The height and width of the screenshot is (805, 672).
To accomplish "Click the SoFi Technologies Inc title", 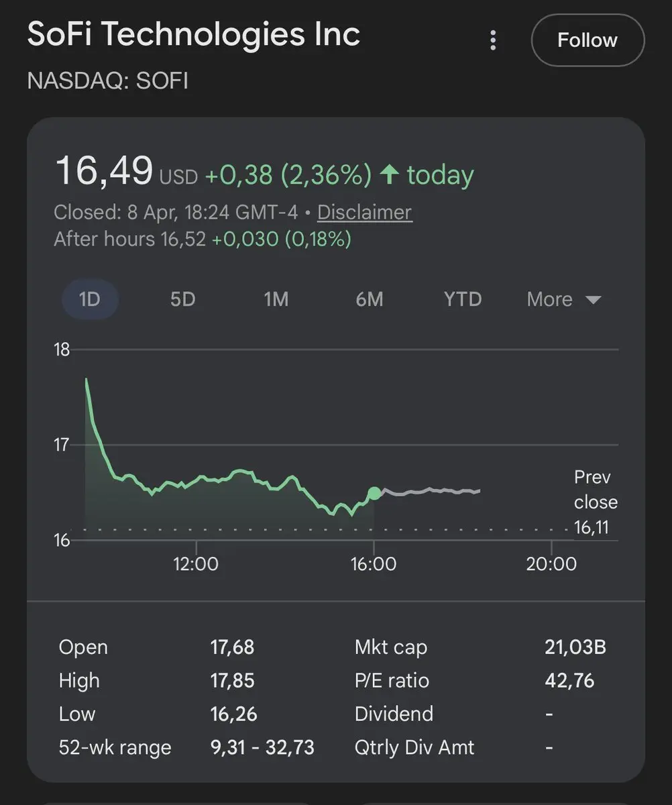I will pyautogui.click(x=194, y=35).
